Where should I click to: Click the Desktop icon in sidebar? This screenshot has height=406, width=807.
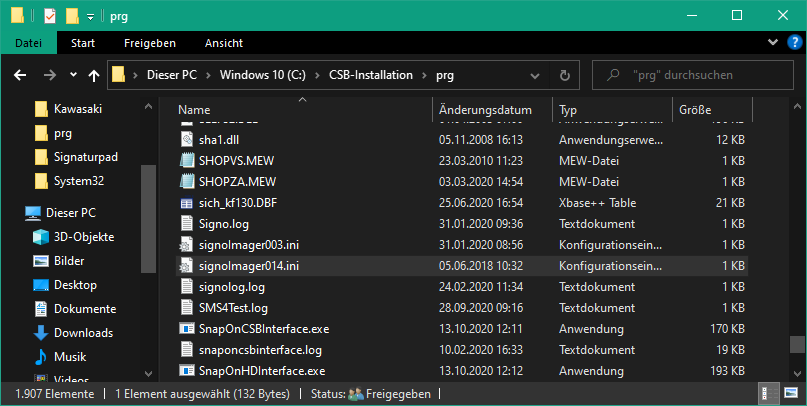[41, 285]
